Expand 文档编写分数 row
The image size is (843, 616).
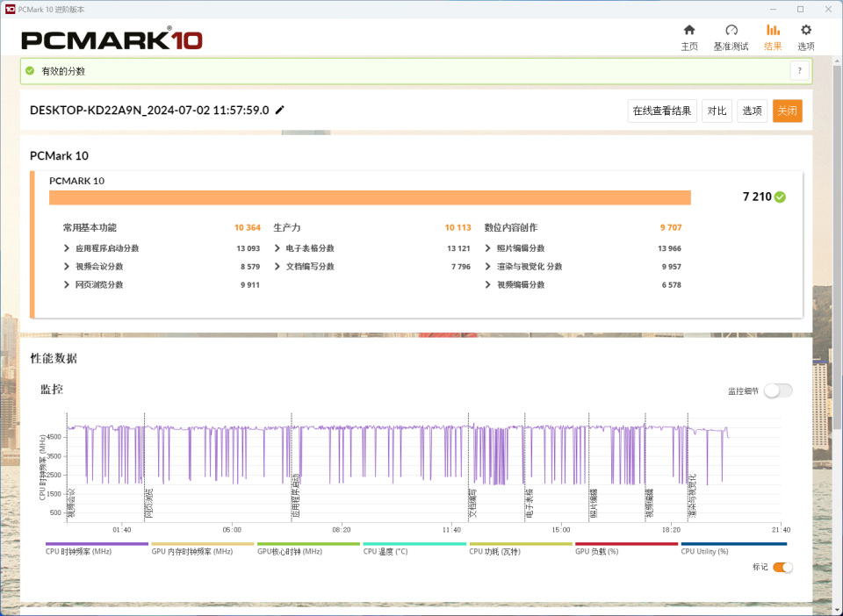pyautogui.click(x=277, y=267)
